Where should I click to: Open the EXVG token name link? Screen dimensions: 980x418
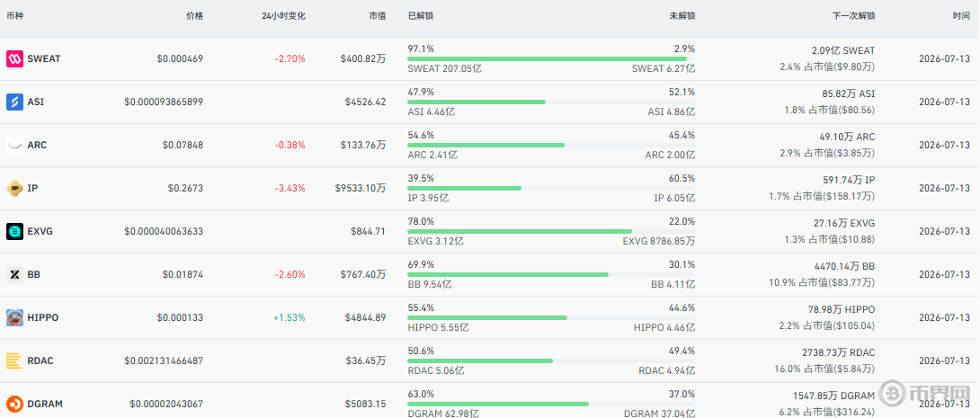pos(40,231)
